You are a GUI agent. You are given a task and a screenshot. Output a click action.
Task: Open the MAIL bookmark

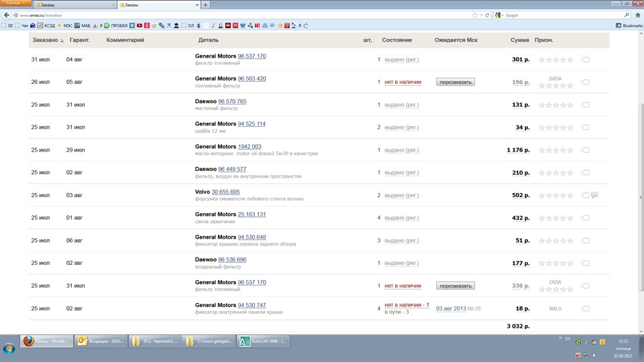point(83,25)
